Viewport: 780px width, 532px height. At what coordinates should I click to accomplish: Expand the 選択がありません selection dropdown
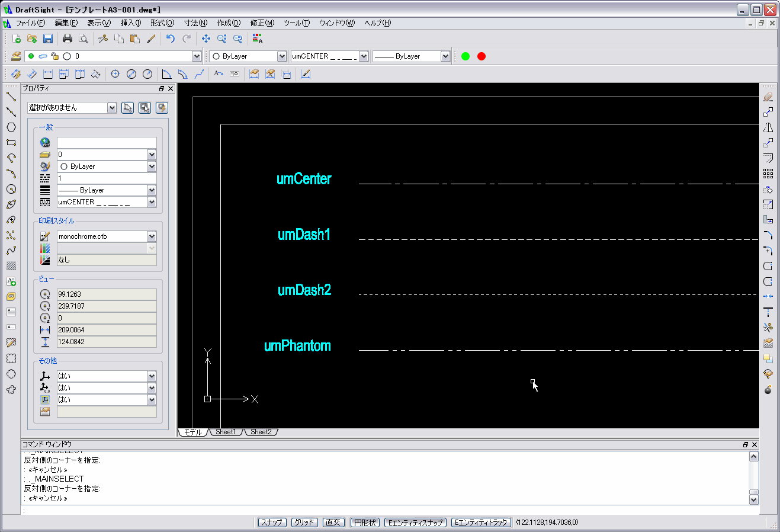point(112,108)
